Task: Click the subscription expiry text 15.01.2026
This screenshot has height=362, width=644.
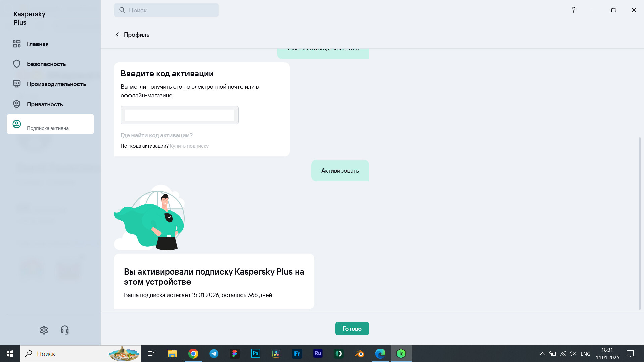Action: coord(198,295)
